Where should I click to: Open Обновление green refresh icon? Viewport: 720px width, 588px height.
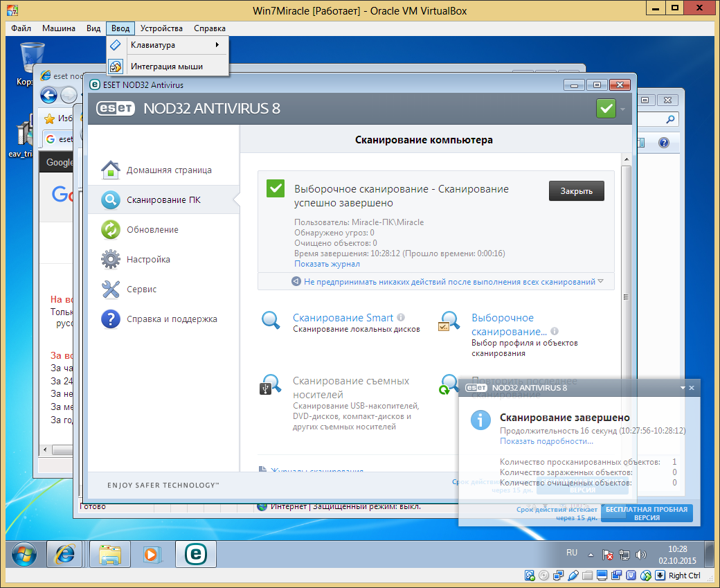(x=111, y=230)
